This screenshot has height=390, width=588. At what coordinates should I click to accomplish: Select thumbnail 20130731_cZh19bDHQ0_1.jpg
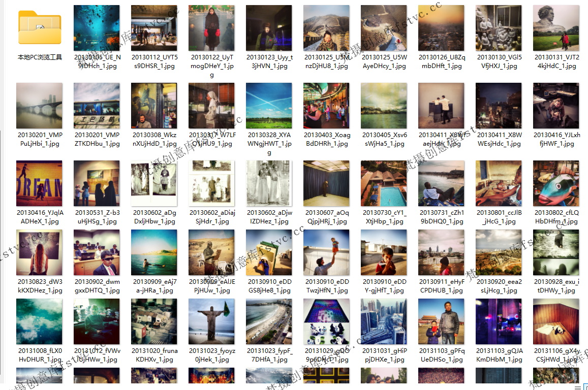[x=441, y=183]
